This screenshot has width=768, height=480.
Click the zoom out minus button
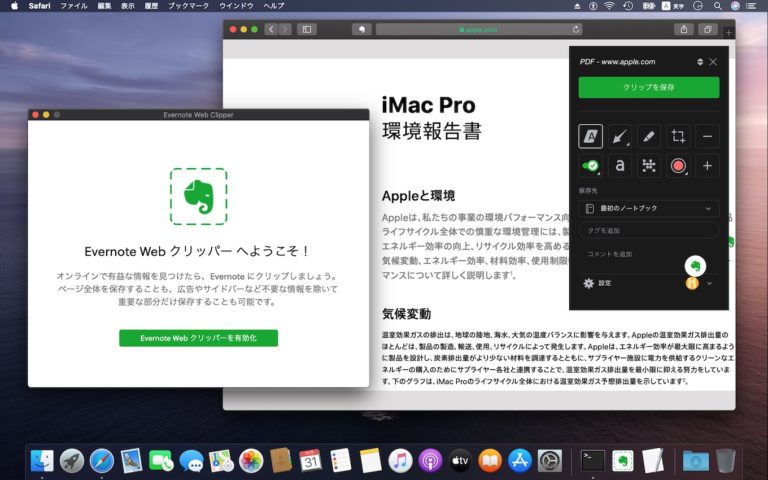coord(707,136)
